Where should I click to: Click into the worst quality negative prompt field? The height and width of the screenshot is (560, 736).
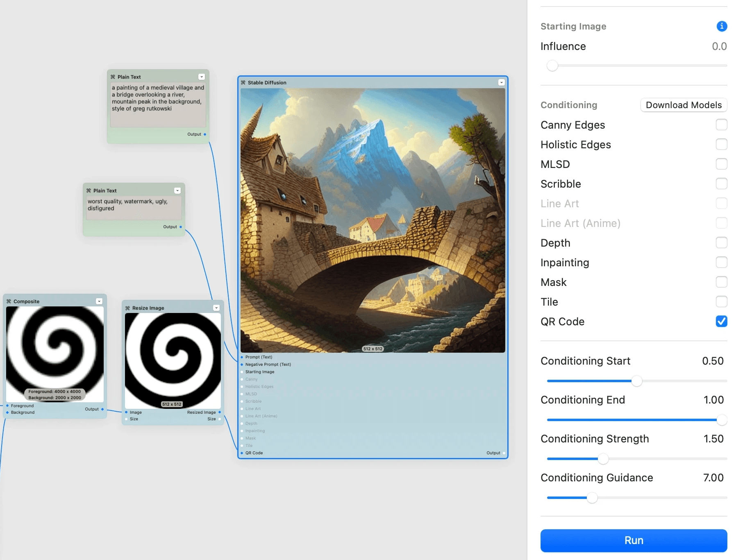[134, 208]
